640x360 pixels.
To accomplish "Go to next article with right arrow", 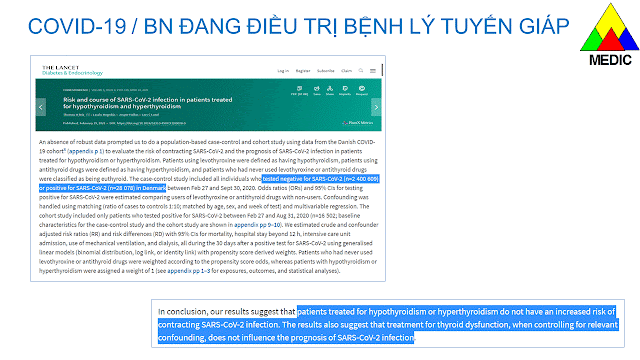I will click(376, 107).
